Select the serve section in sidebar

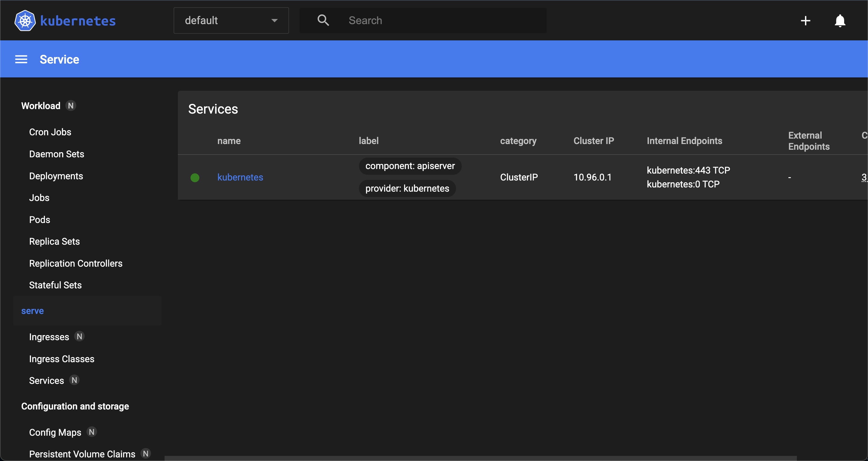point(87,311)
